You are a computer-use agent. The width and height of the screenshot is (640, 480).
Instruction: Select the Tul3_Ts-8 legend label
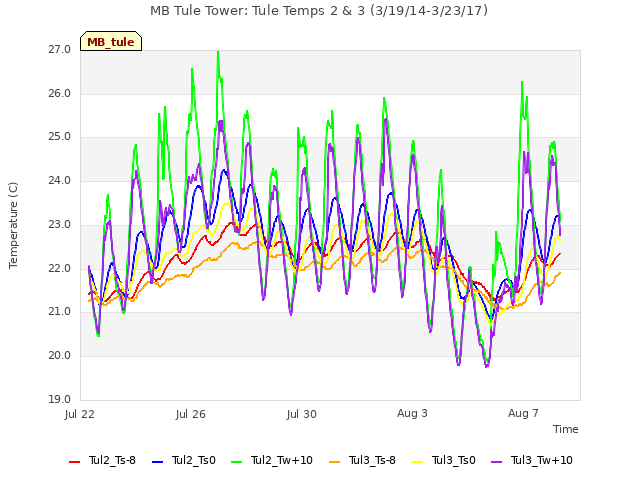tap(372, 460)
